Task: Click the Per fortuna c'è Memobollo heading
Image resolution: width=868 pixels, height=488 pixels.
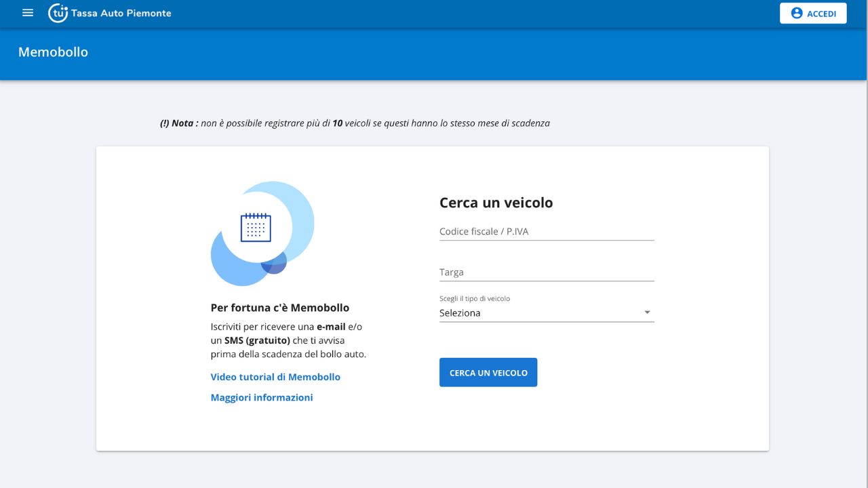Action: pos(280,308)
